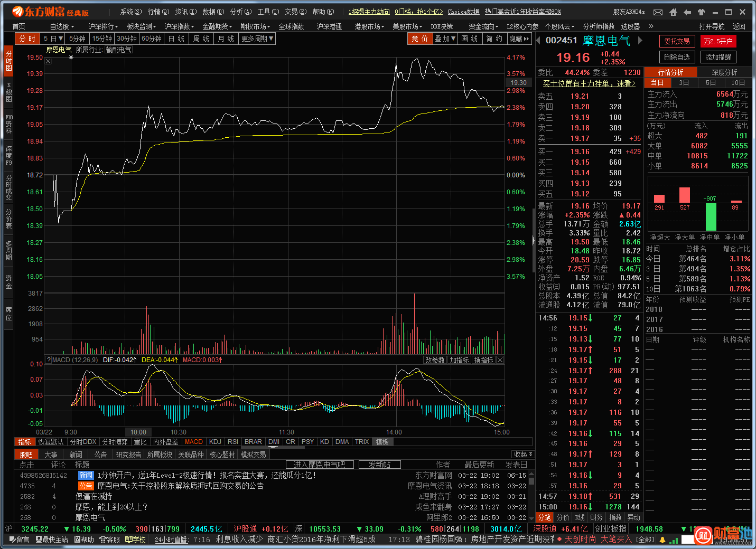Check the green signal strength bars icon
Viewport: 756px width, 549px height.
pos(674,539)
